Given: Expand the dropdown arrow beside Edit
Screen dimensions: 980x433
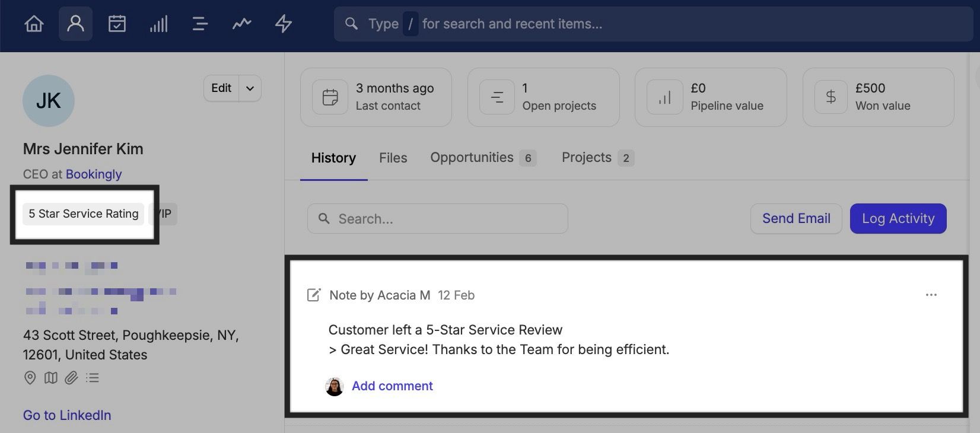Looking at the screenshot, I should point(250,88).
